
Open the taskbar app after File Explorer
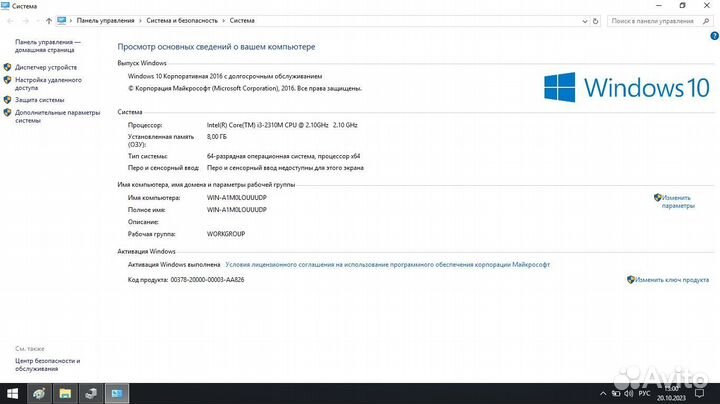coord(91,393)
